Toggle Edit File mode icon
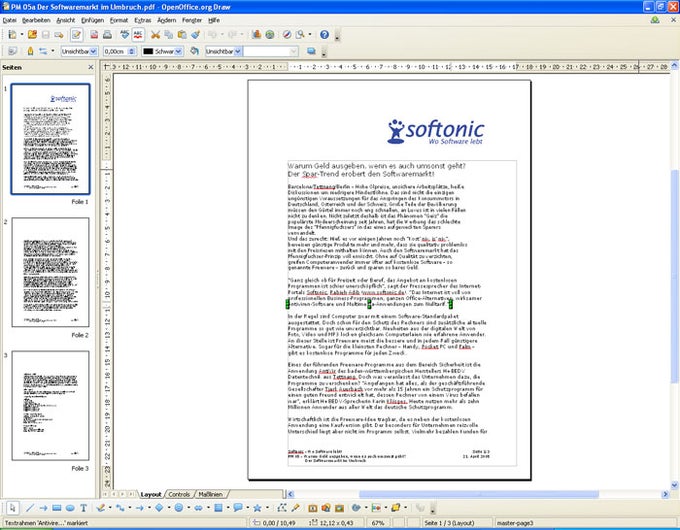Image resolution: width=680 pixels, height=530 pixels. [76, 35]
